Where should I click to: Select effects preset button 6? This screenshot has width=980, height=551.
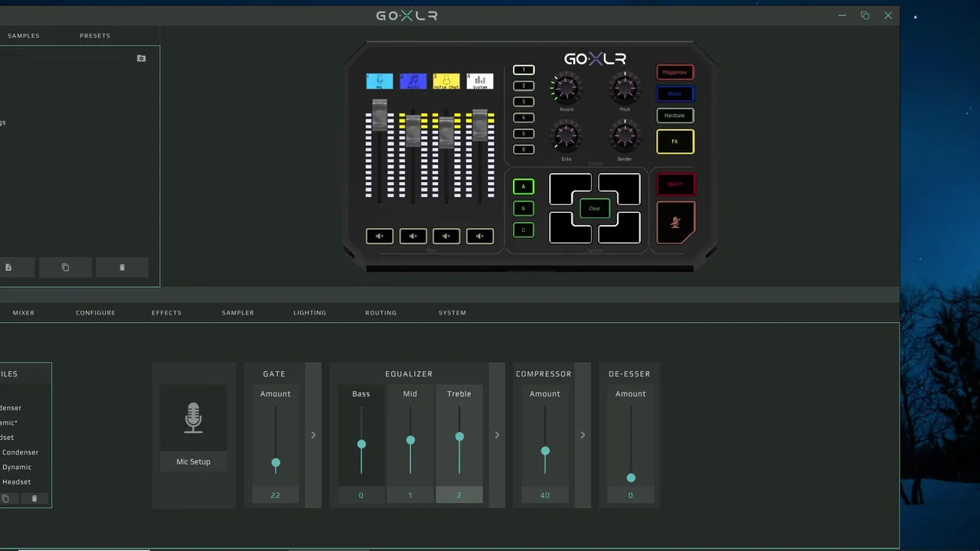click(524, 149)
